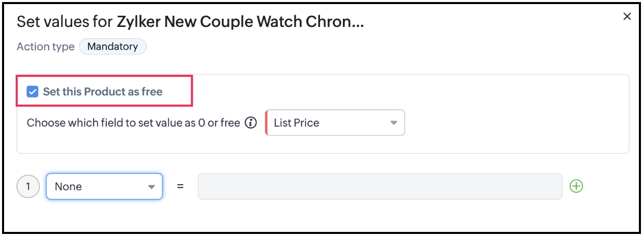Close the Set values dialog

coord(627,17)
